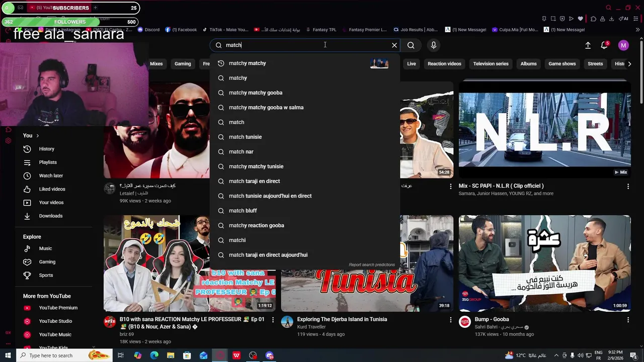
Task: Open options menu for Mix - SC PAPI
Action: [628, 187]
